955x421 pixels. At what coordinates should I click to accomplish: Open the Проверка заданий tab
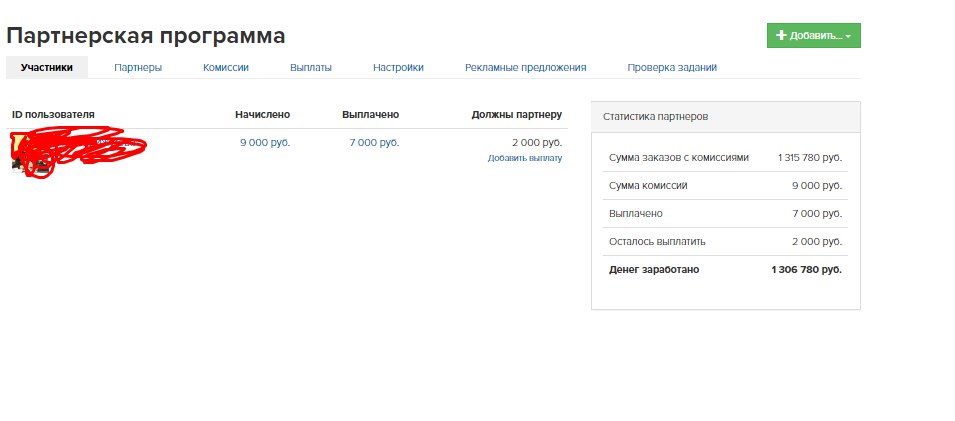pos(672,68)
